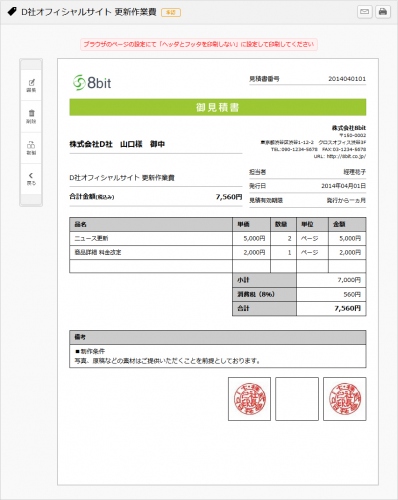The width and height of the screenshot is (398, 500).
Task: Go back using the 戻る arrow
Action: pyautogui.click(x=31, y=179)
